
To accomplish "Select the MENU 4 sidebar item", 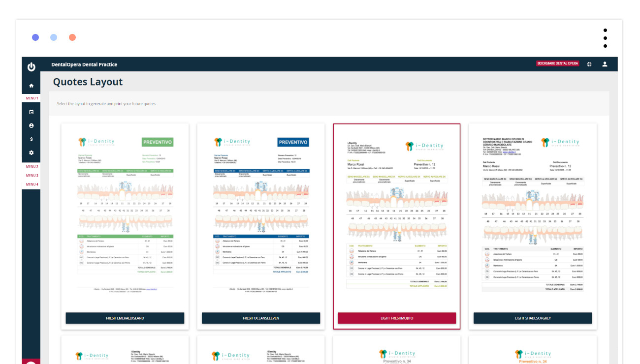I will click(32, 184).
